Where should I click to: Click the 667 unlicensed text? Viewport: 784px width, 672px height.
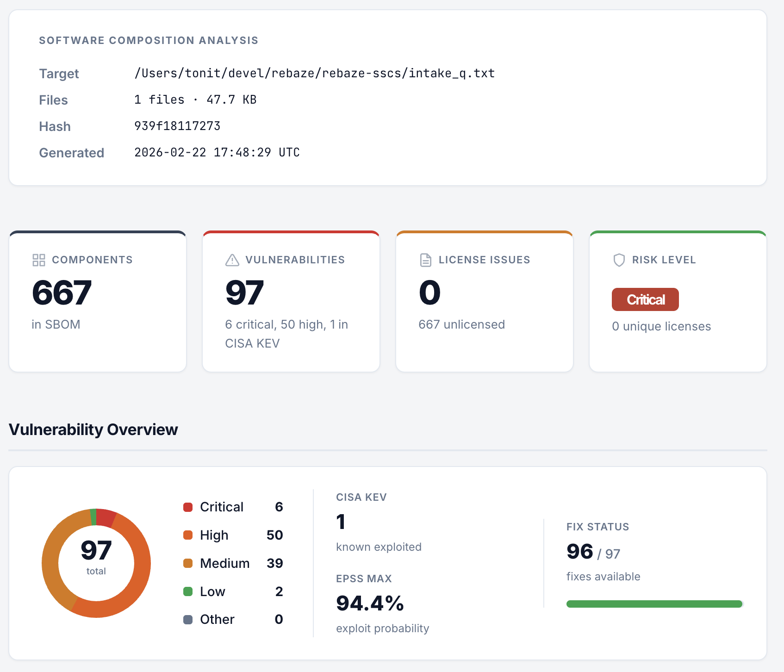pyautogui.click(x=461, y=324)
